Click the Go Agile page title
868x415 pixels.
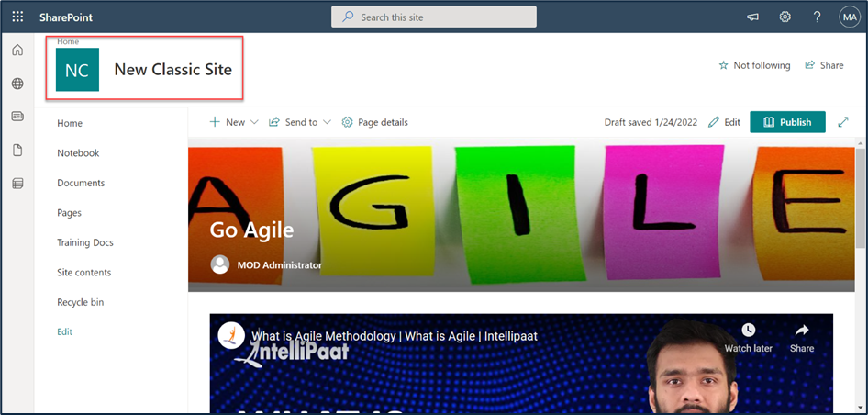pos(251,230)
